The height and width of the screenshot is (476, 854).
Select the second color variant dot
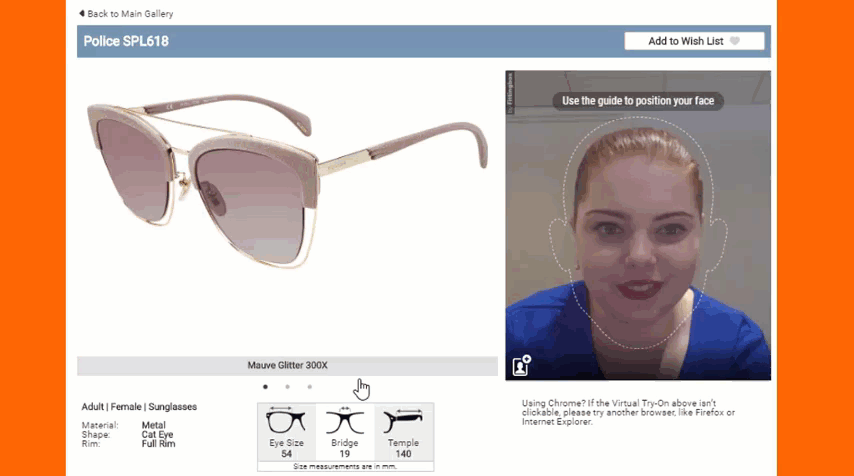pos(288,387)
